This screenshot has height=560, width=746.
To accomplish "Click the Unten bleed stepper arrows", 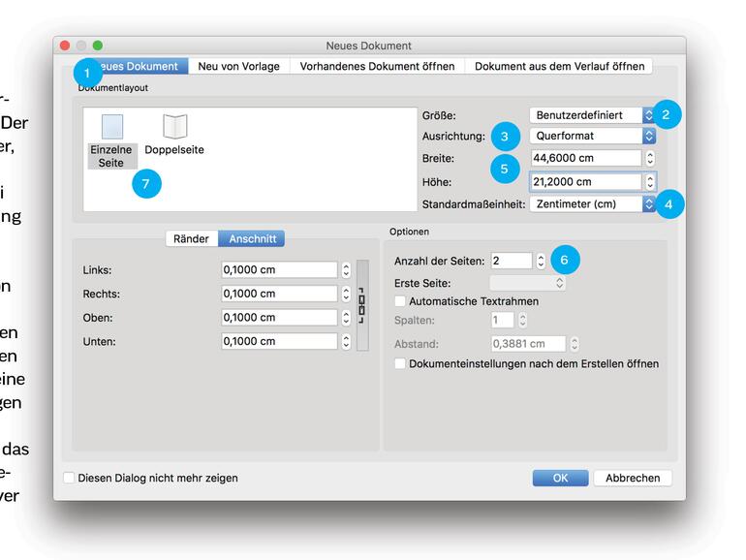I will [346, 341].
